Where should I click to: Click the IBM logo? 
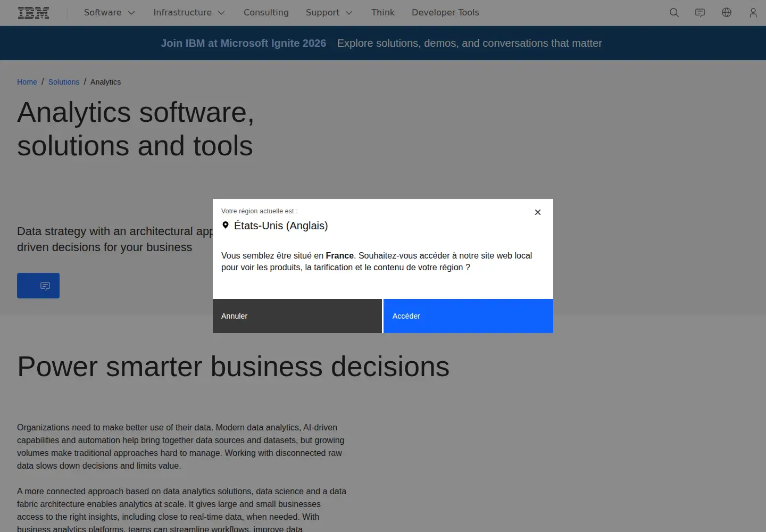(x=34, y=13)
